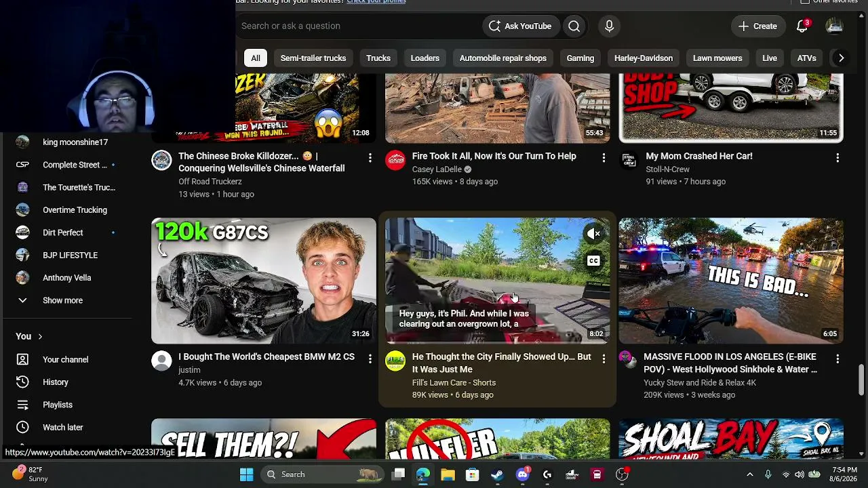
Task: Filter by Harley-Davidson chip
Action: (644, 58)
